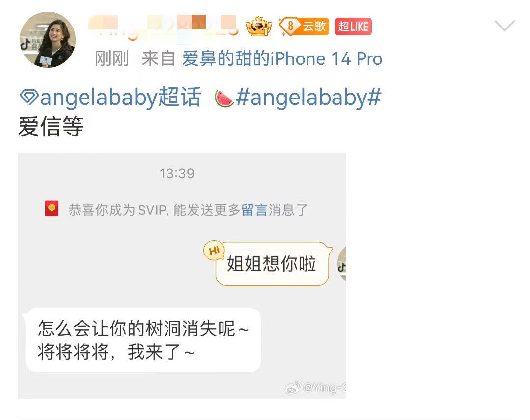530x420 pixels.
Task: Tap the sender avatar beside chat bubble
Action: pyautogui.click(x=341, y=264)
